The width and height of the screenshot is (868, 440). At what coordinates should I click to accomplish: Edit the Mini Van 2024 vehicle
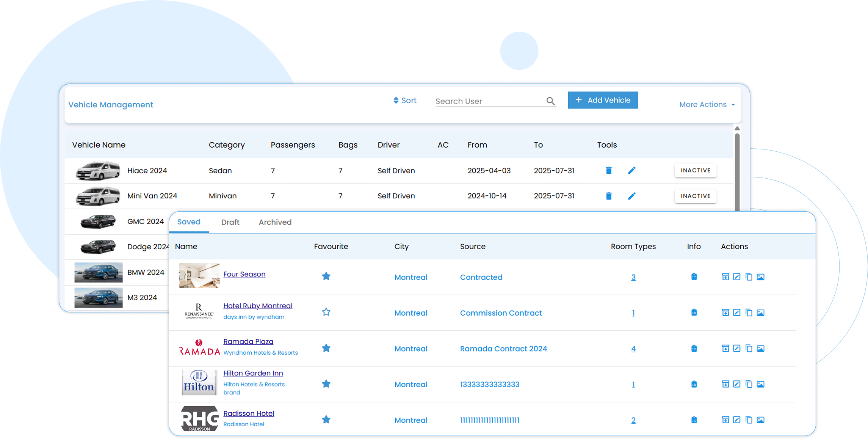(x=631, y=196)
